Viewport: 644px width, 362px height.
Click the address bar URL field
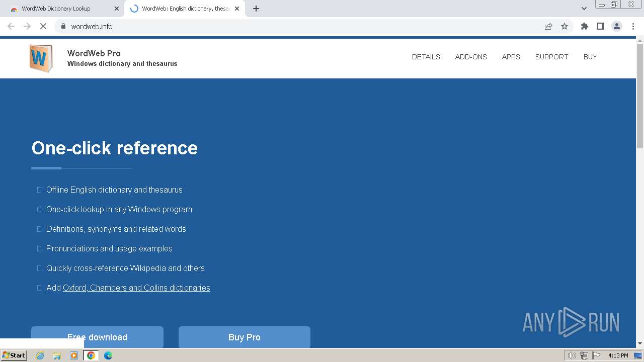pyautogui.click(x=302, y=26)
